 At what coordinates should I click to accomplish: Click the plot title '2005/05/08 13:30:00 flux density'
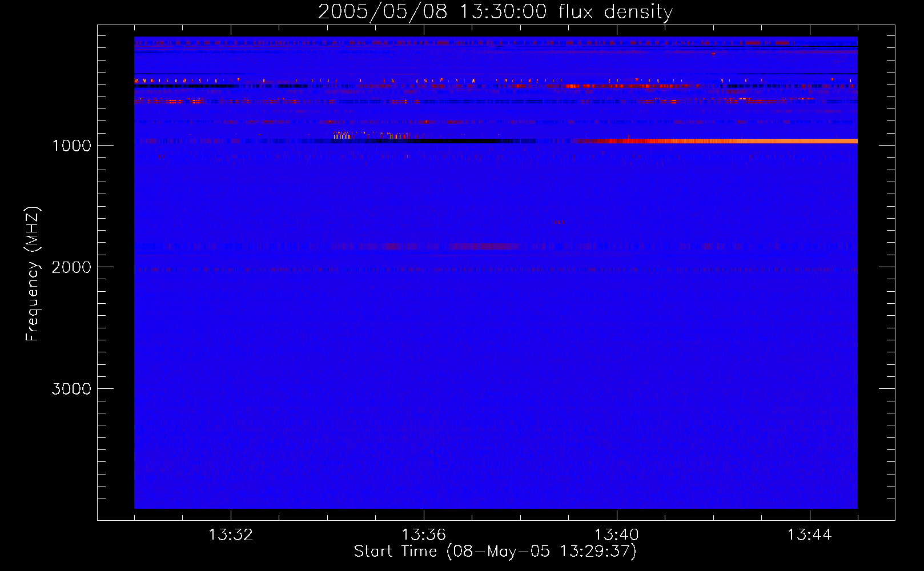(495, 12)
